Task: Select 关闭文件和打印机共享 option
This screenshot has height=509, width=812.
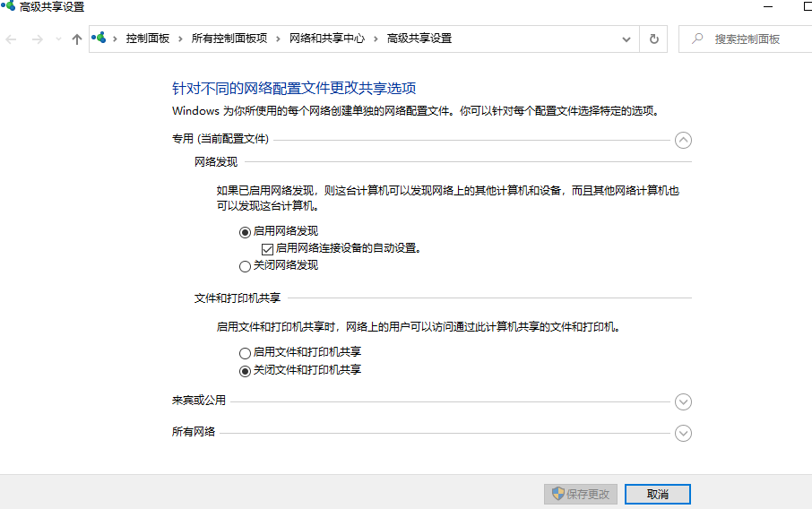Action: click(x=246, y=371)
